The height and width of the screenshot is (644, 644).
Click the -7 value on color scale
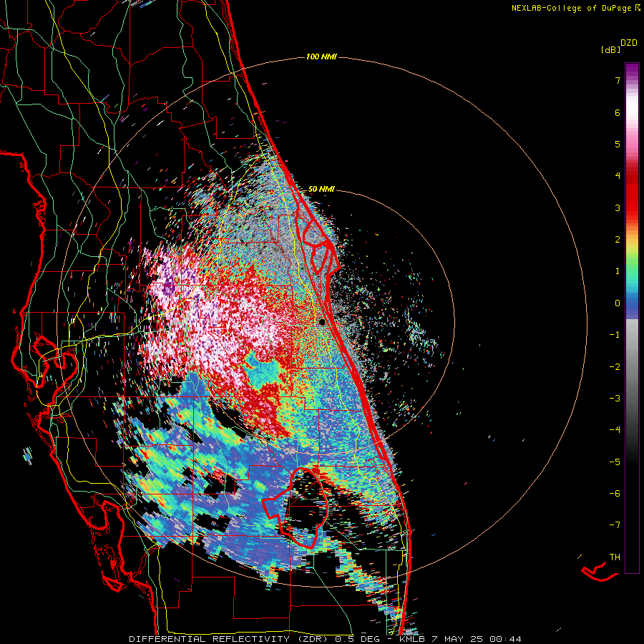[x=615, y=525]
